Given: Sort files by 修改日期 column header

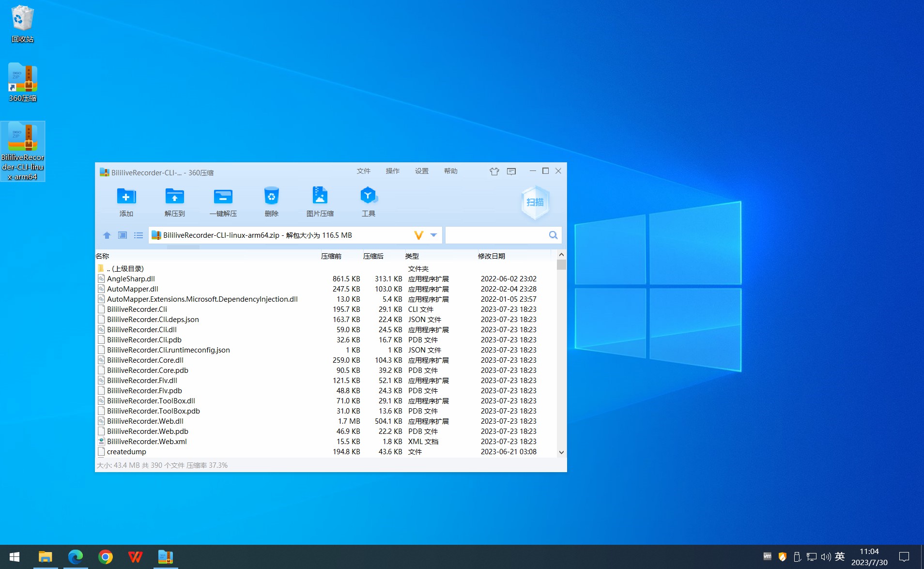Looking at the screenshot, I should pos(491,256).
